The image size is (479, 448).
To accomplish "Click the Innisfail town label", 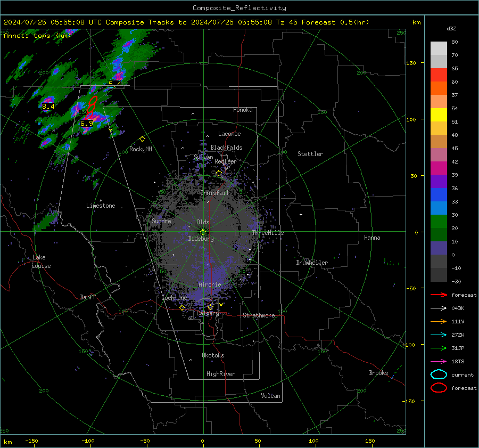I will 214,193.
